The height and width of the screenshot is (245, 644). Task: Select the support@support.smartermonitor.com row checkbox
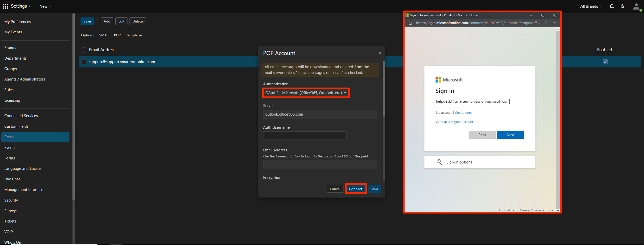click(84, 62)
